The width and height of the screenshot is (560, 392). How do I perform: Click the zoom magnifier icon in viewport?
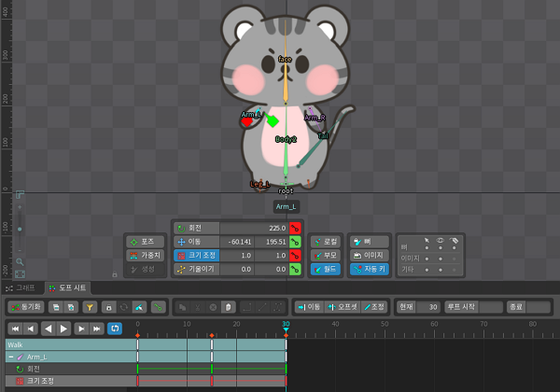tap(20, 261)
